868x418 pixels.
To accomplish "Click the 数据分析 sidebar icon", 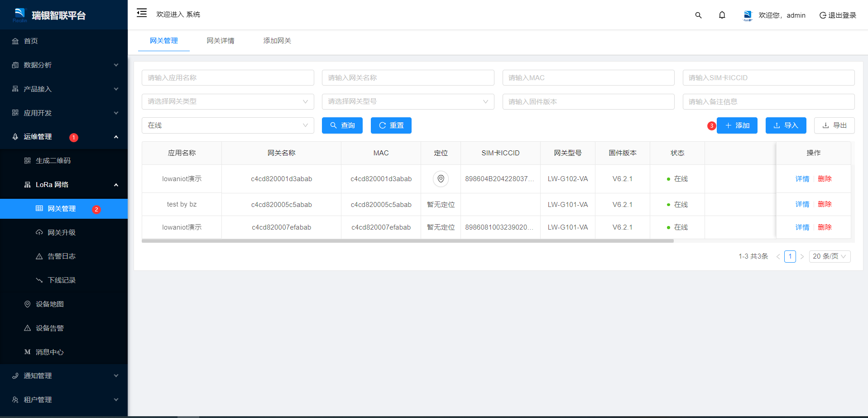I will 15,65.
